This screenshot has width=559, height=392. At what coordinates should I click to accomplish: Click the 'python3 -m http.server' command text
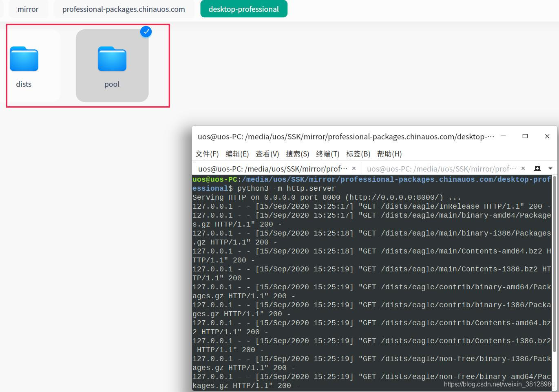[x=286, y=188]
